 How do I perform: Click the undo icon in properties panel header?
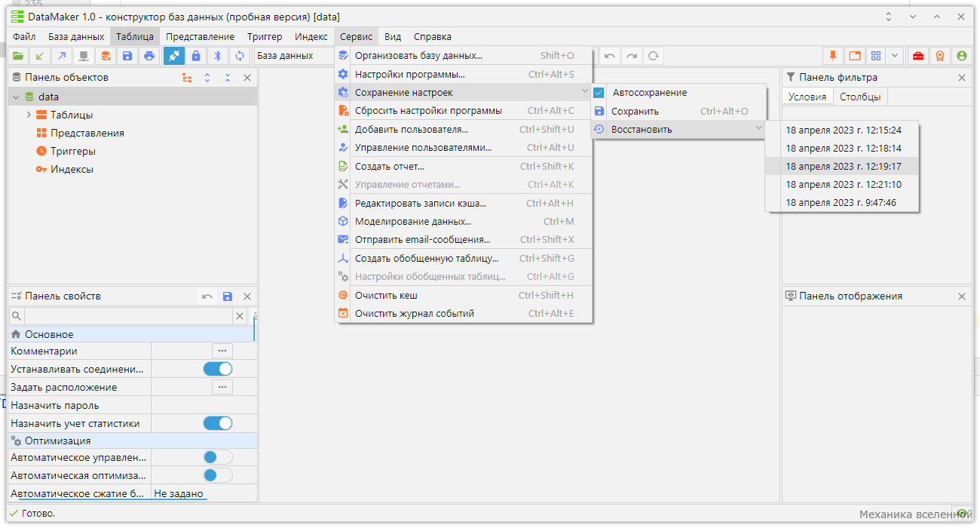tap(207, 296)
